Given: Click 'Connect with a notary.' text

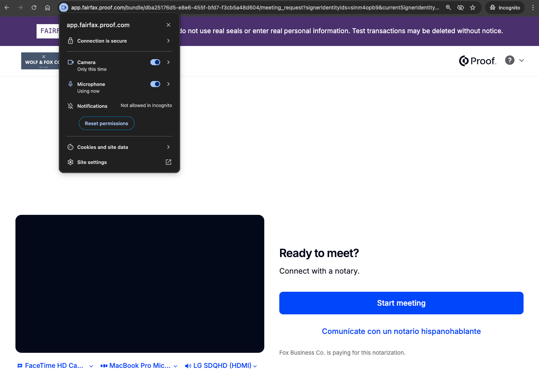Looking at the screenshot, I should (319, 271).
